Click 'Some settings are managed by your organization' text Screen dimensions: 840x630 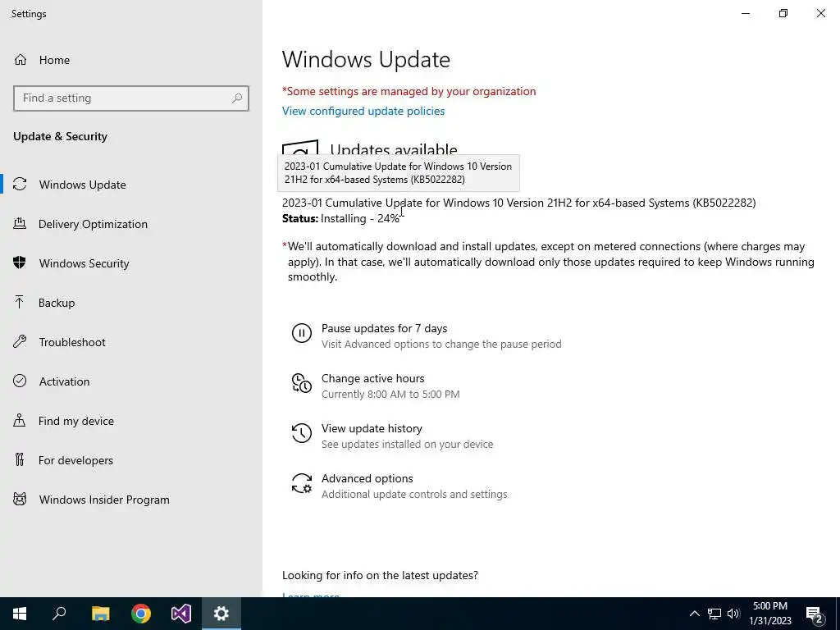tap(409, 91)
